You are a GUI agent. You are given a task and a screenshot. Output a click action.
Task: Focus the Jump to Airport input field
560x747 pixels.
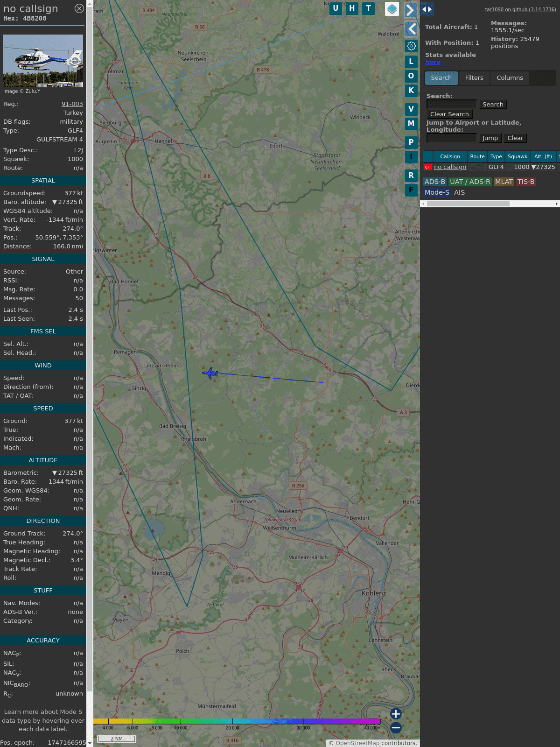click(x=451, y=138)
